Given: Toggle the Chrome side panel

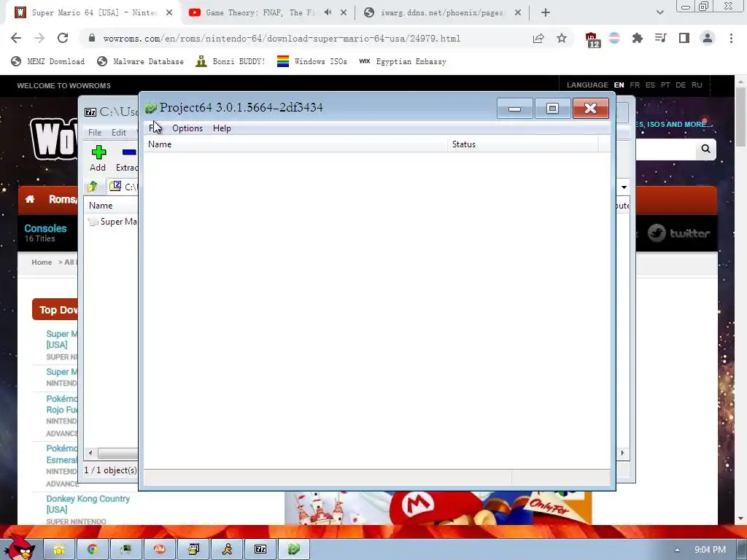Looking at the screenshot, I should click(684, 38).
